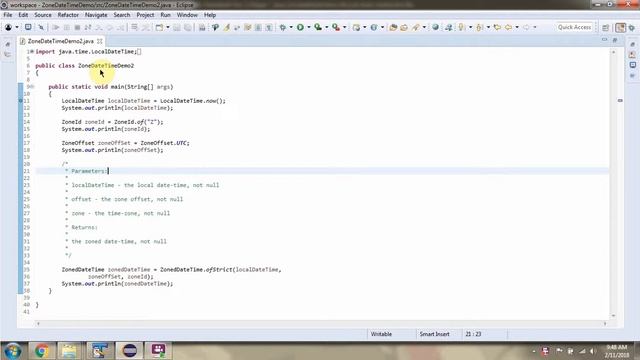Click the Back navigation arrow icon
Screen dimensions: 640x360
point(509,27)
